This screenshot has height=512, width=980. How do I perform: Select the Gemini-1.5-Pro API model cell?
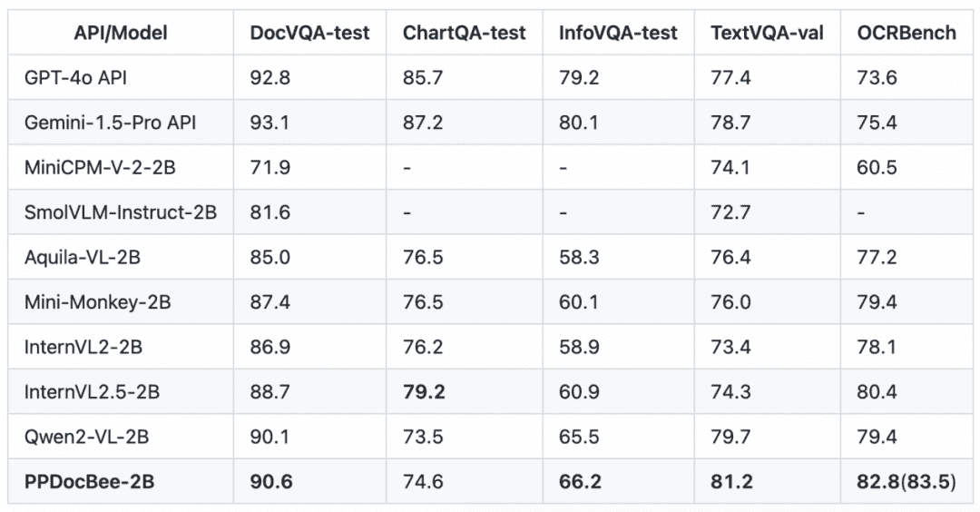click(110, 123)
